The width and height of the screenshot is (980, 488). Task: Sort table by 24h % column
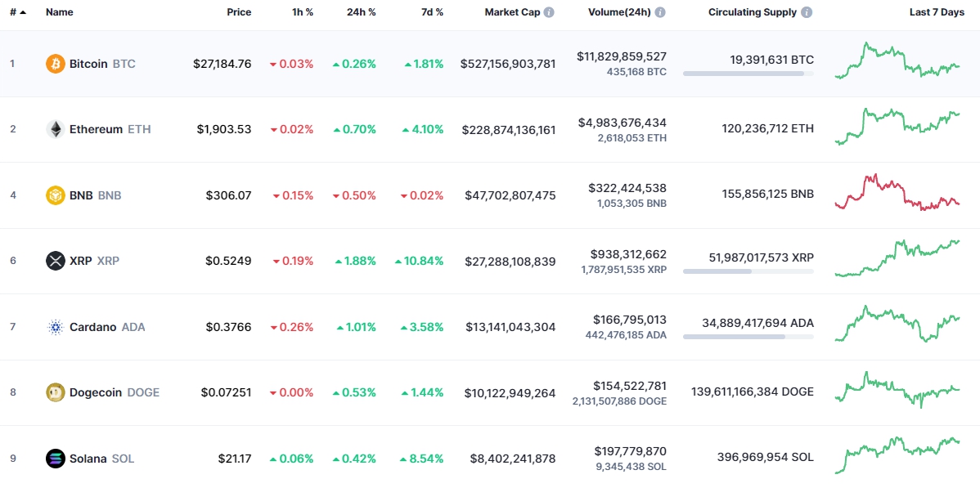[362, 12]
